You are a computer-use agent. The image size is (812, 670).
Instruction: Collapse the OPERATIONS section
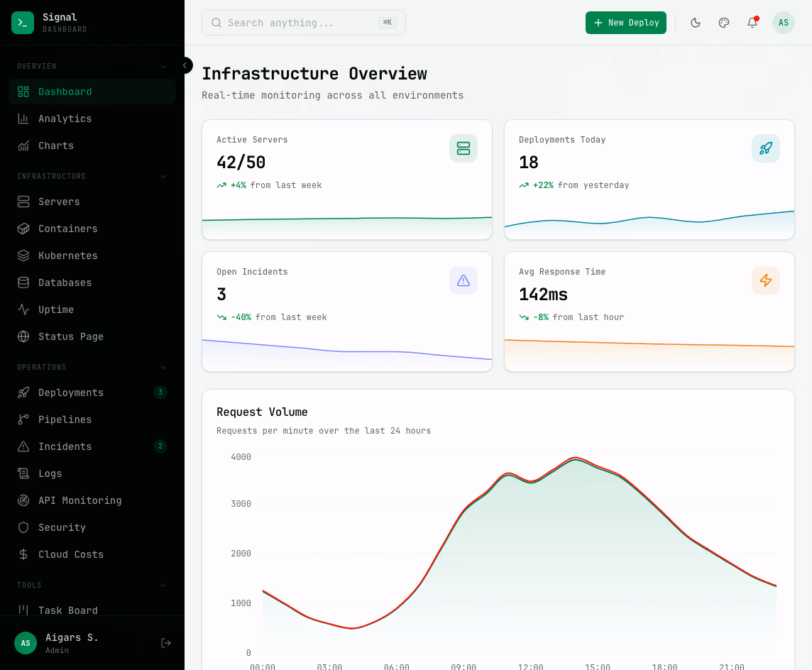(163, 368)
